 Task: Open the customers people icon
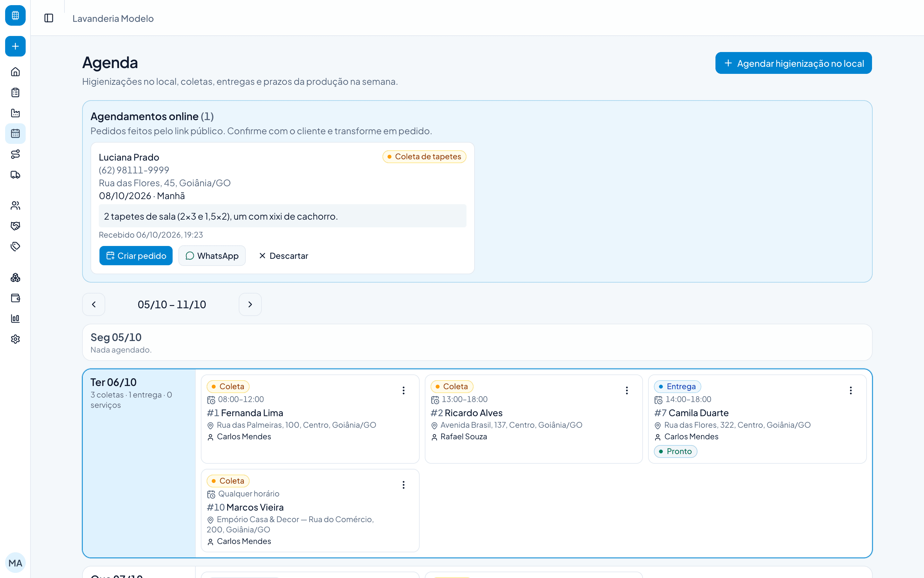pyautogui.click(x=15, y=206)
